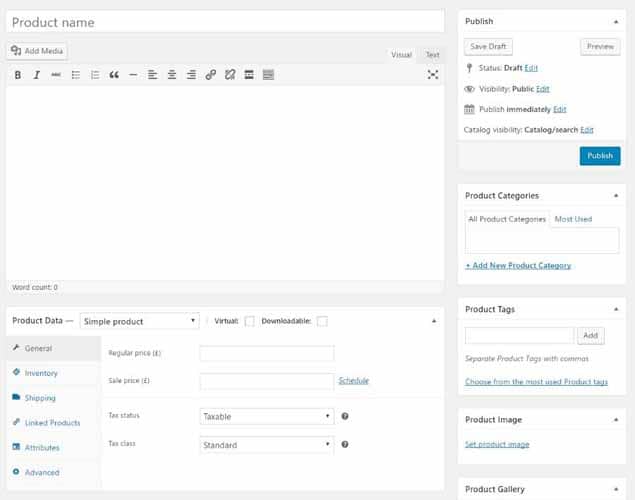The image size is (635, 500).
Task: Edit the Draft status
Action: [531, 68]
